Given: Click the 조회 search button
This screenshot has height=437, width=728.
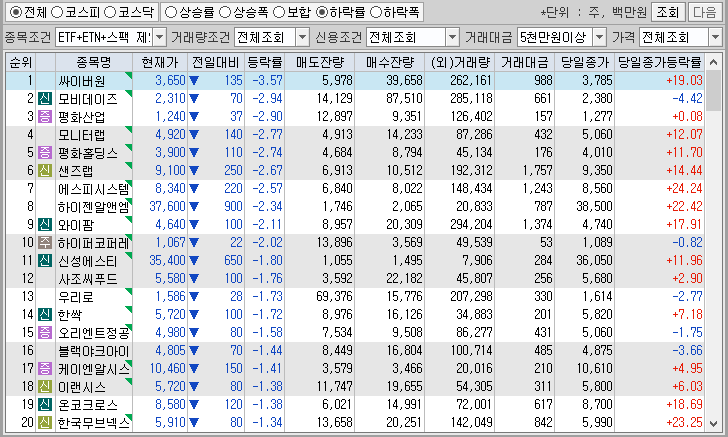Looking at the screenshot, I should point(668,13).
